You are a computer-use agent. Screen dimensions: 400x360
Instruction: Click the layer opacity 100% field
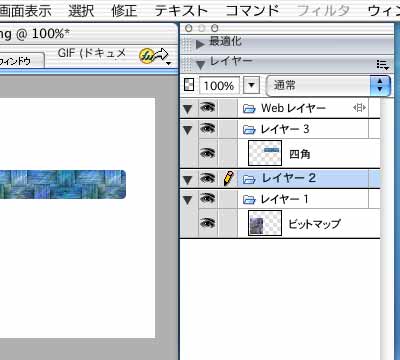(x=219, y=86)
